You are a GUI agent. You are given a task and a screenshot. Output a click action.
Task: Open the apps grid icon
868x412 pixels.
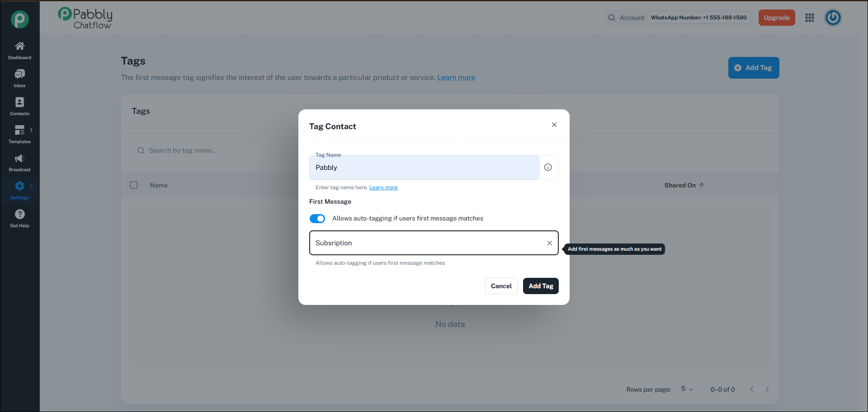click(x=810, y=18)
